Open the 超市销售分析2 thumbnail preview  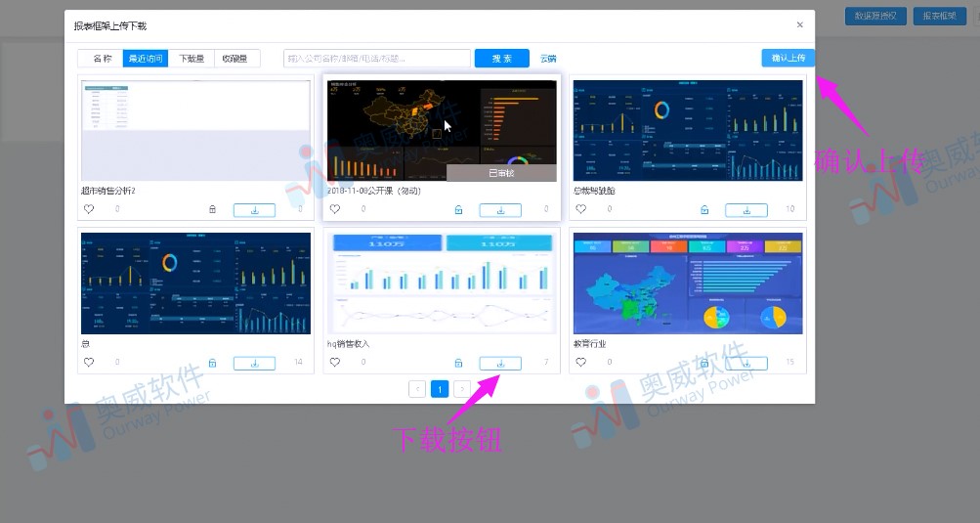point(195,130)
